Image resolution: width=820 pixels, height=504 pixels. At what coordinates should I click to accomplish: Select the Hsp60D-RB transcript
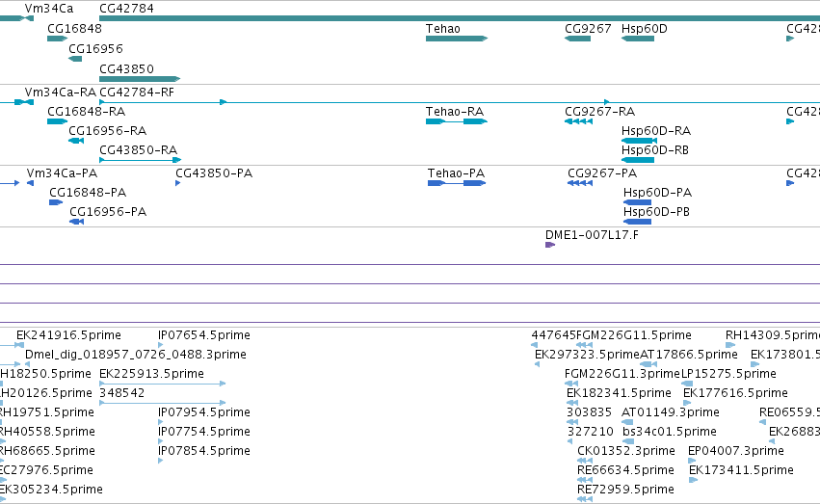(638, 160)
